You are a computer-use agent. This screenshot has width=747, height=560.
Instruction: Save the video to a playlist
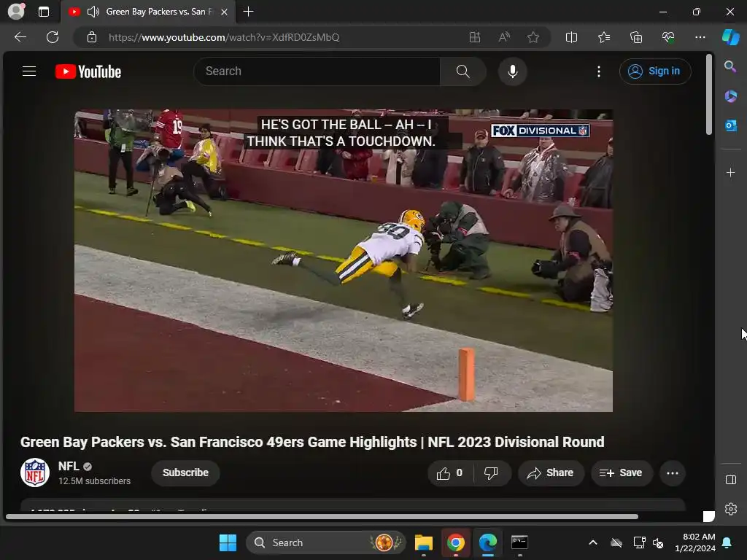622,472
